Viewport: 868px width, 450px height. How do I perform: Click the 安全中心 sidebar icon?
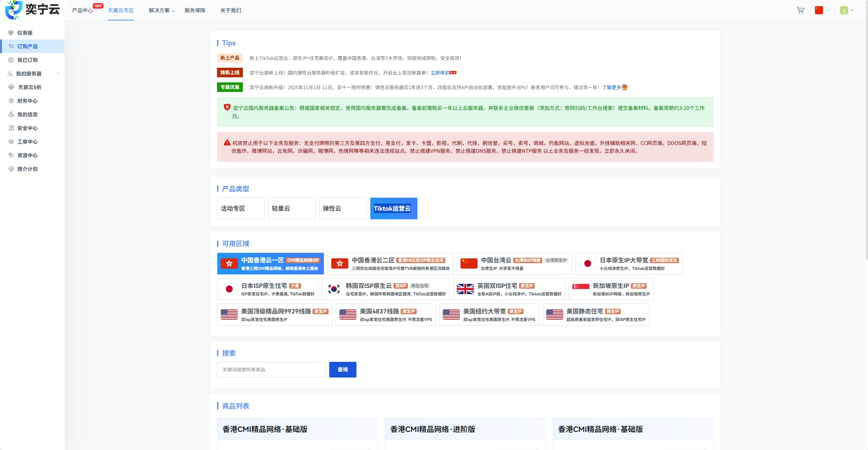tap(11, 128)
